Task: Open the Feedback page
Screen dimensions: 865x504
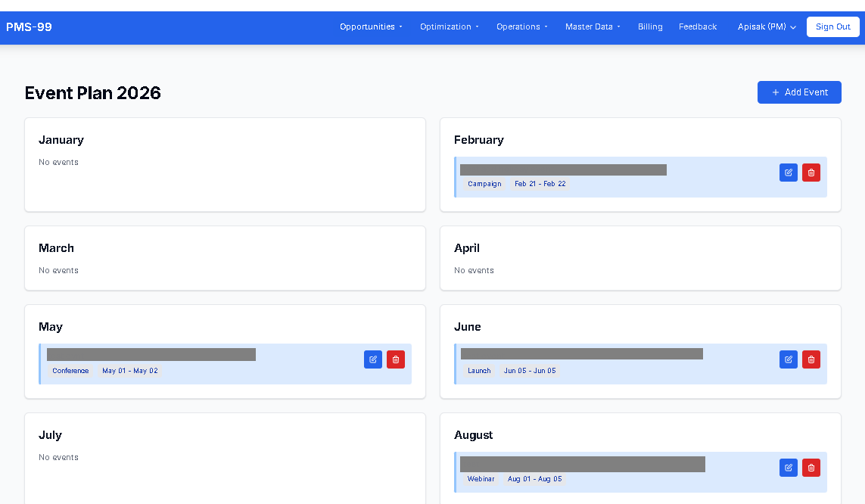Action: pyautogui.click(x=697, y=26)
